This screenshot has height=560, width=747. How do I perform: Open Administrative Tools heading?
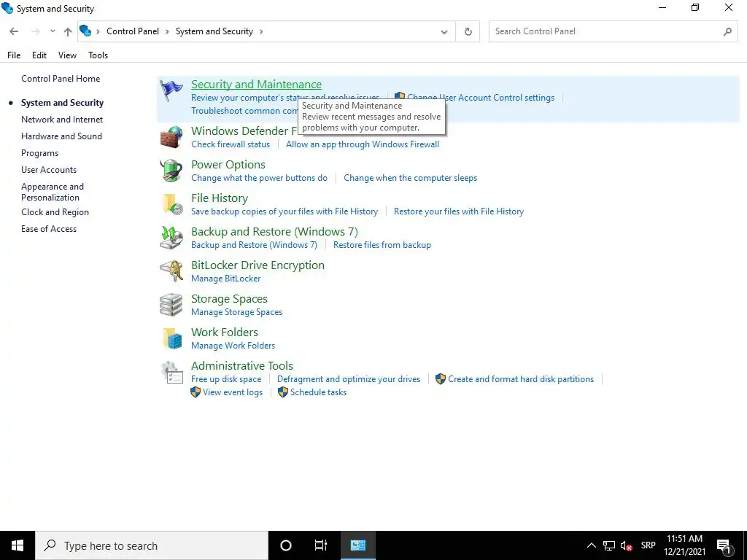click(242, 366)
